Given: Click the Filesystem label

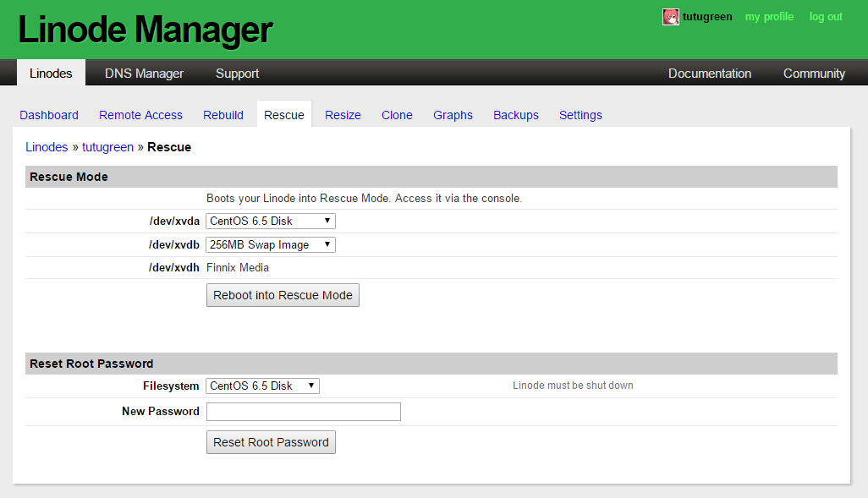Looking at the screenshot, I should (x=171, y=386).
